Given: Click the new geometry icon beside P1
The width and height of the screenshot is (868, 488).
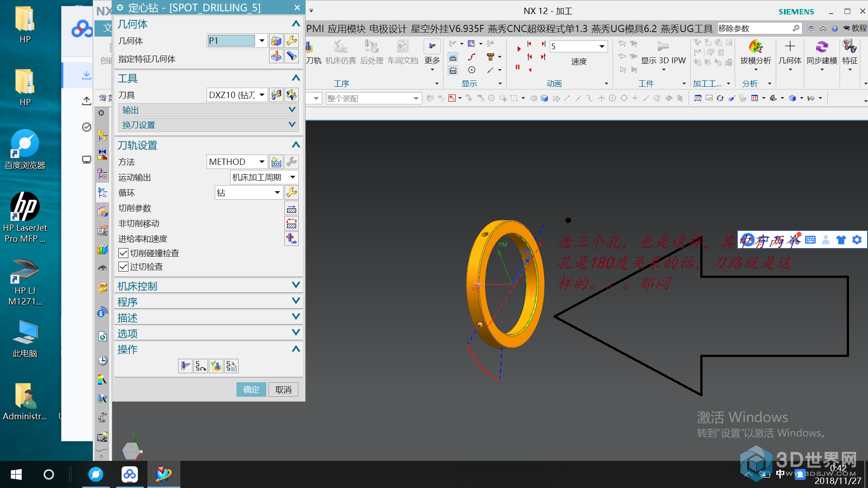Looking at the screenshot, I should coord(276,41).
